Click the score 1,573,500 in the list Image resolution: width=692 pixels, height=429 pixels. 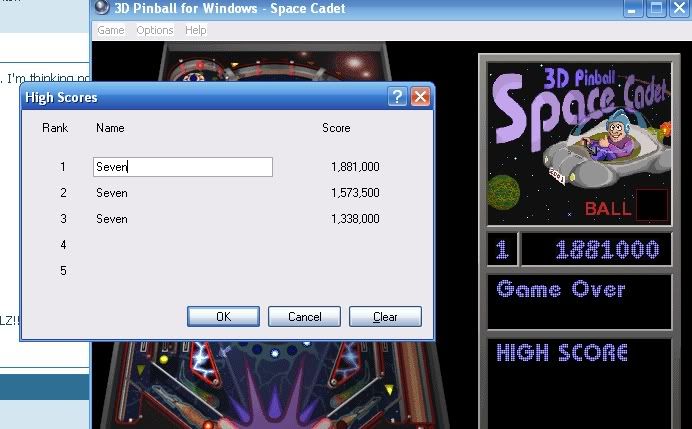(355, 193)
